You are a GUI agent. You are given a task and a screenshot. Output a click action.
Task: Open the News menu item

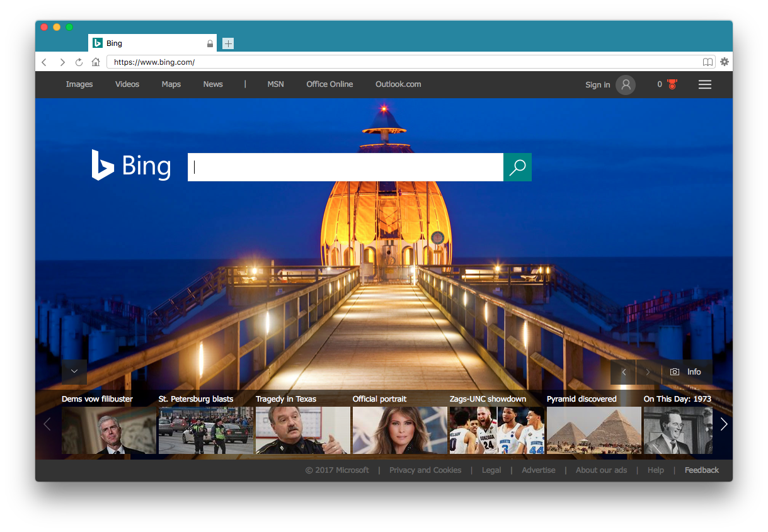click(x=213, y=84)
